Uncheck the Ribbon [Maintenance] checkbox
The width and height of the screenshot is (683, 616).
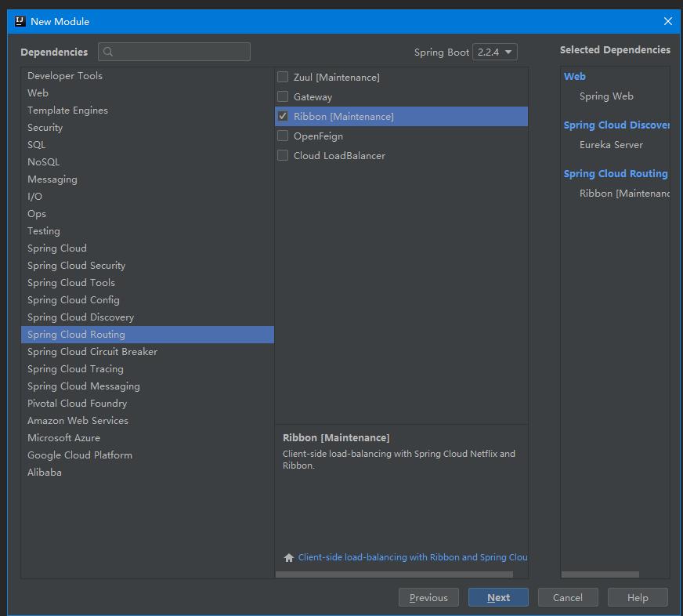pos(283,117)
